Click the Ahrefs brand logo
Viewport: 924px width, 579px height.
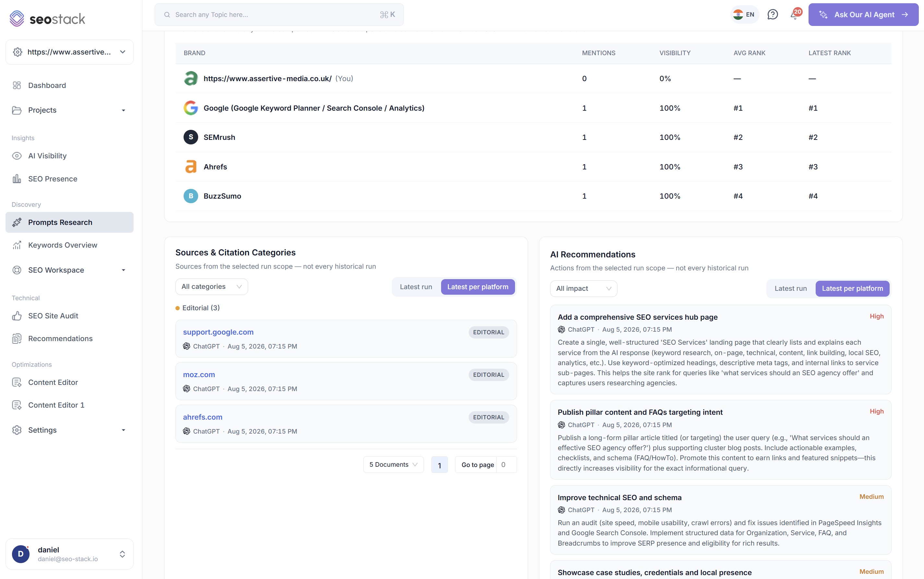190,166
